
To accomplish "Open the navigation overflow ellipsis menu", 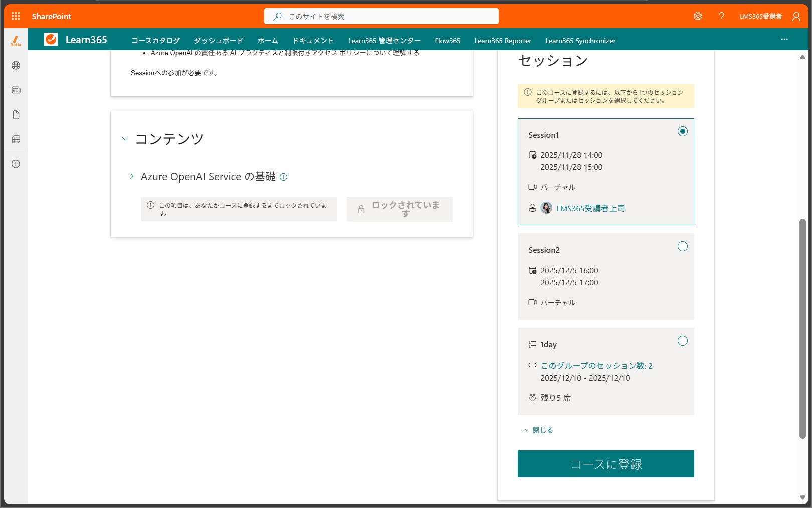I will (784, 39).
